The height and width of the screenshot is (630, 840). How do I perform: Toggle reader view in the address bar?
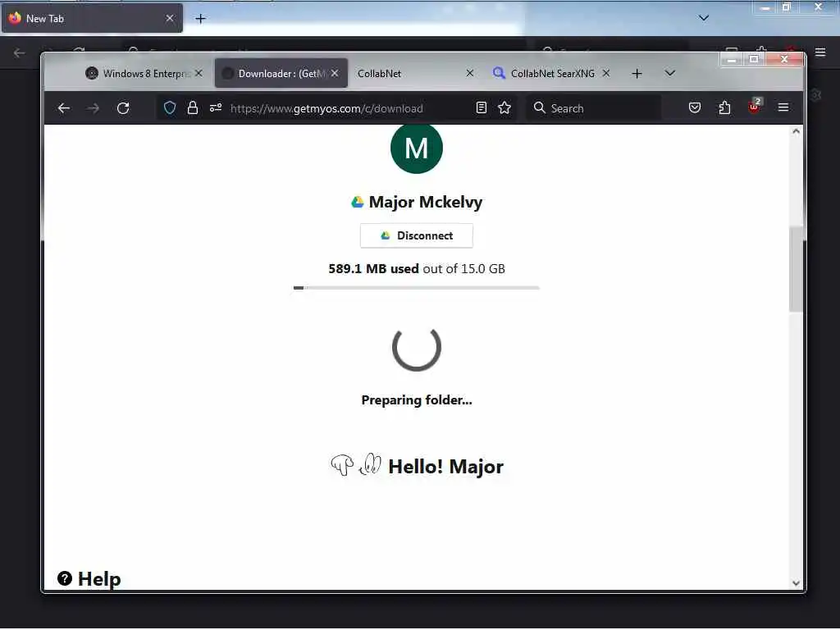(x=481, y=108)
